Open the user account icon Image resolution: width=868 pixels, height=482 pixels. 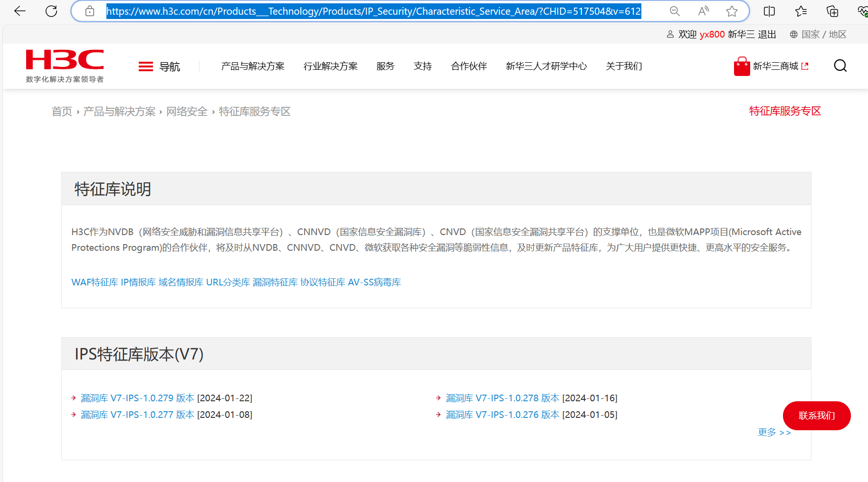[x=670, y=34]
